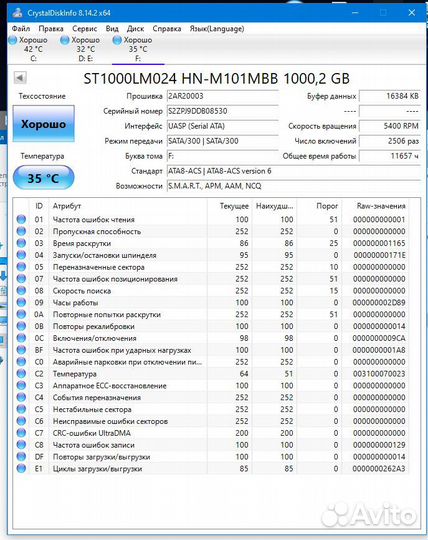Click the transfer mode field SATA/300

point(222,141)
